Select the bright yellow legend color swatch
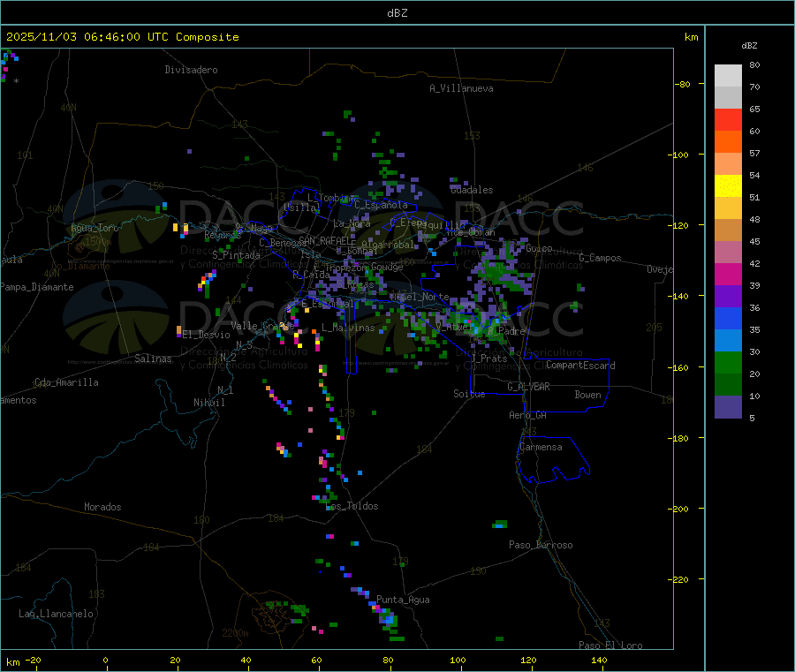Image resolution: width=795 pixels, height=672 pixels. click(x=728, y=186)
